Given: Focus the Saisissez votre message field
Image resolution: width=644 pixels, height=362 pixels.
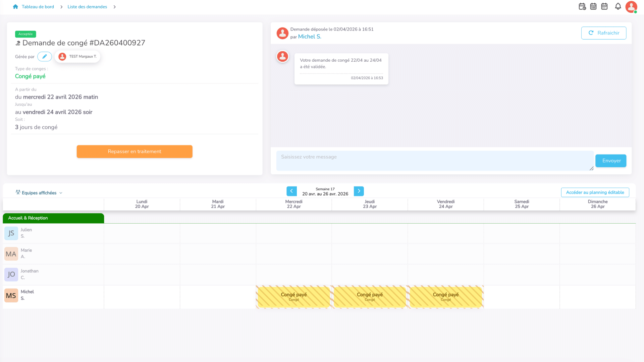Looking at the screenshot, I should pos(435,161).
